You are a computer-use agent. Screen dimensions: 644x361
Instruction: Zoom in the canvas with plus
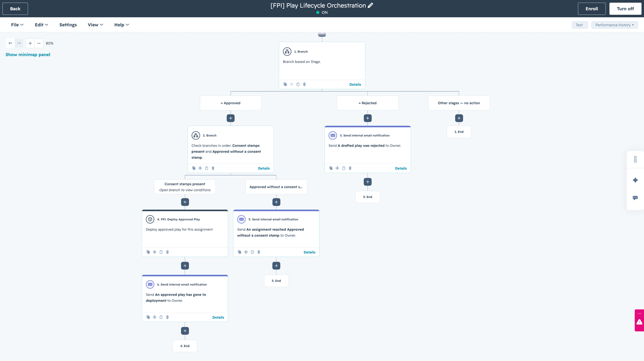30,43
